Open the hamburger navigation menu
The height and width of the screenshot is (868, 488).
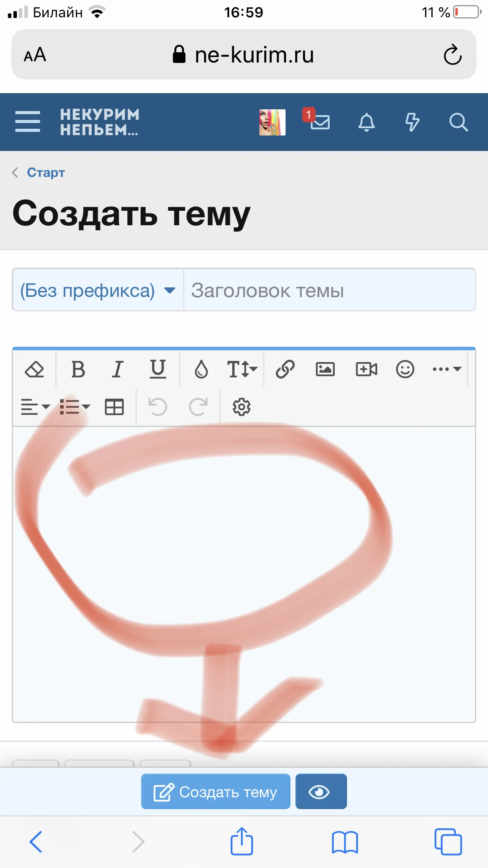pos(28,121)
